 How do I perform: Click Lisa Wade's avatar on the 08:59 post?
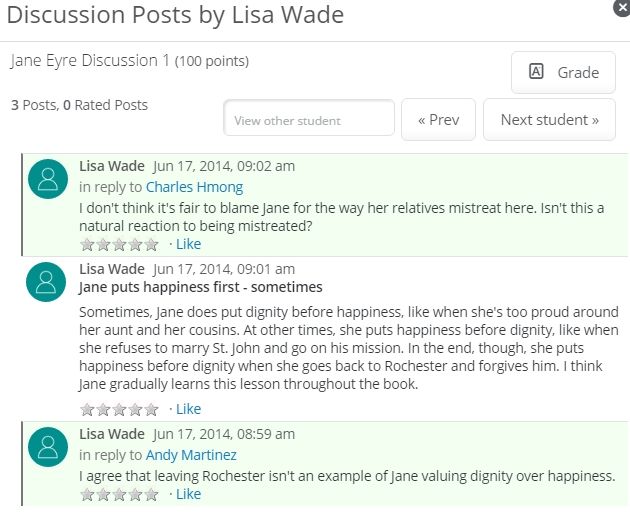tap(48, 447)
